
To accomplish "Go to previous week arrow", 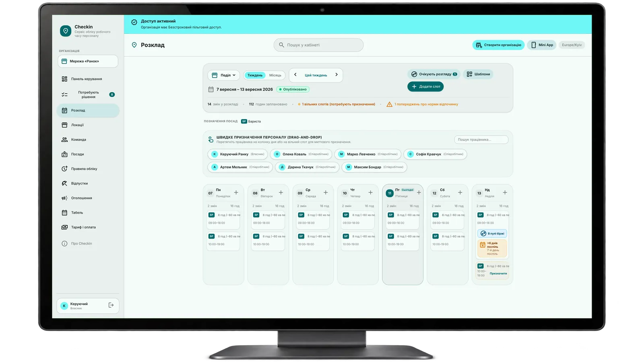I will click(x=295, y=75).
